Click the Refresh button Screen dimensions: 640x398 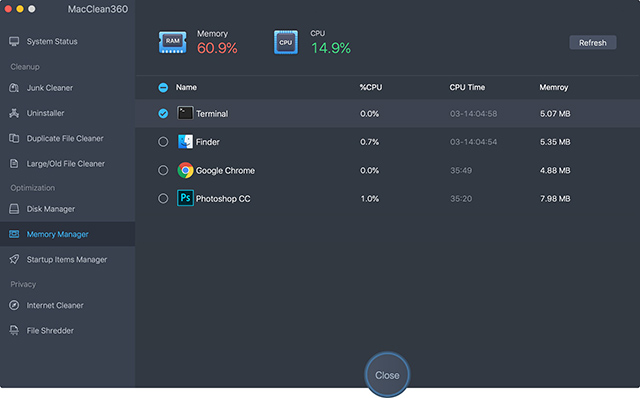593,42
